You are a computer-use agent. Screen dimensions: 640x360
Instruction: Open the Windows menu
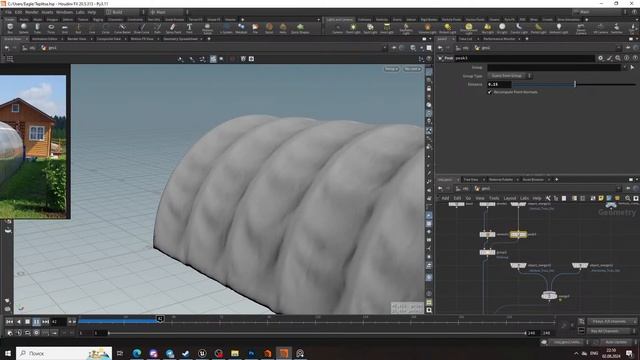(x=64, y=12)
